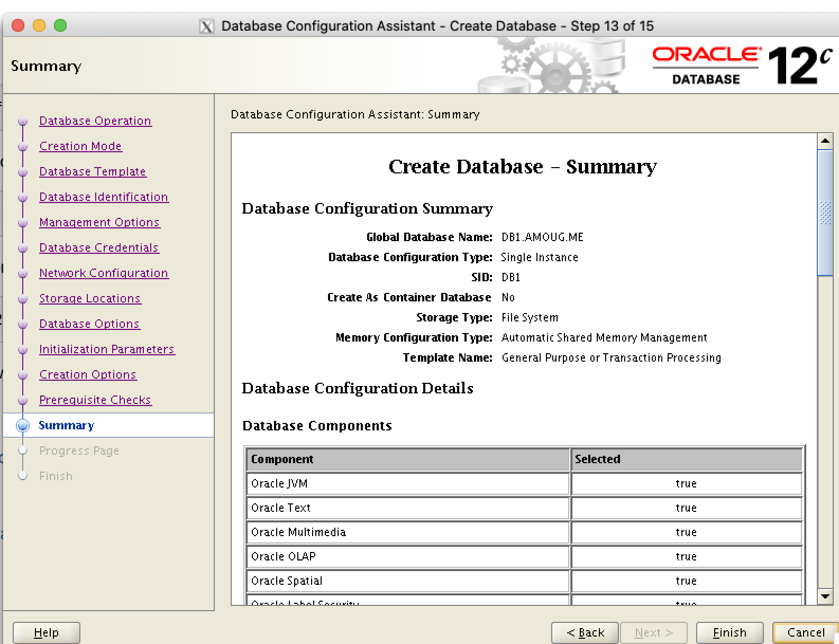Click the true value for Oracle JVM
This screenshot has width=839, height=644.
(x=686, y=483)
